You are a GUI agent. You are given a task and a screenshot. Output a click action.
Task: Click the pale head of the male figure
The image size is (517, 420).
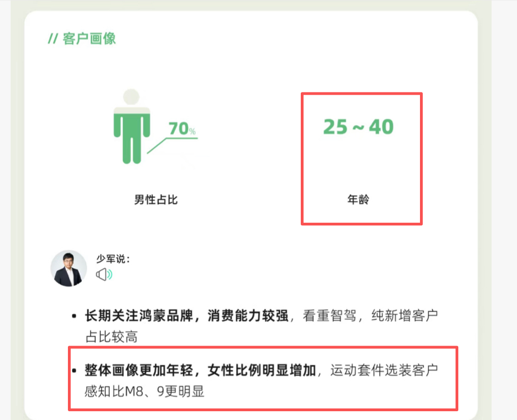point(131,97)
